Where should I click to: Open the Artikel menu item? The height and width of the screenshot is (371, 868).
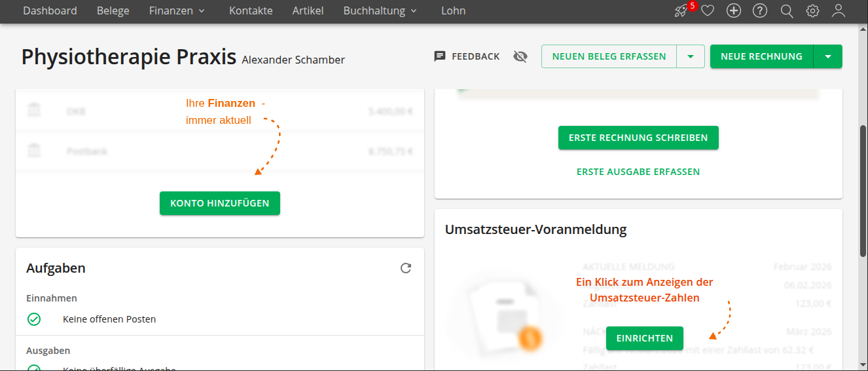point(308,10)
